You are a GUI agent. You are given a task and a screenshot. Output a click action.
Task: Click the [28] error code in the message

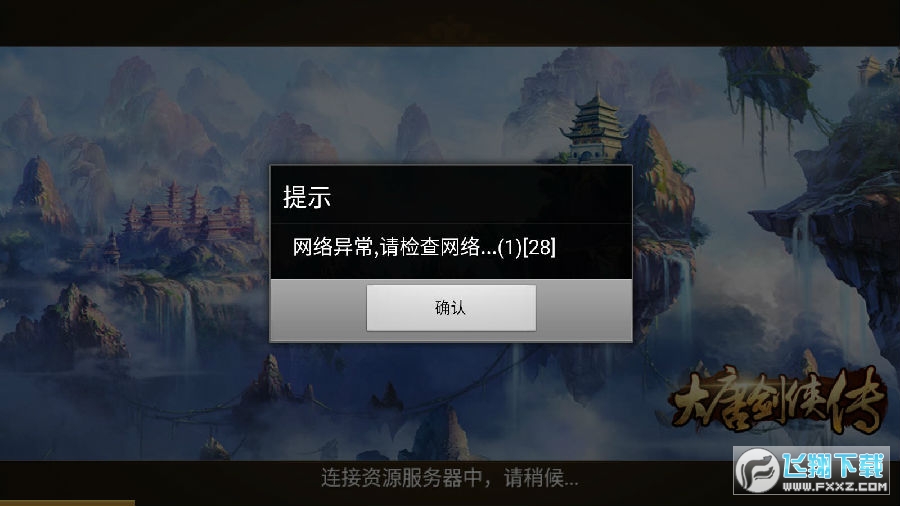click(540, 247)
